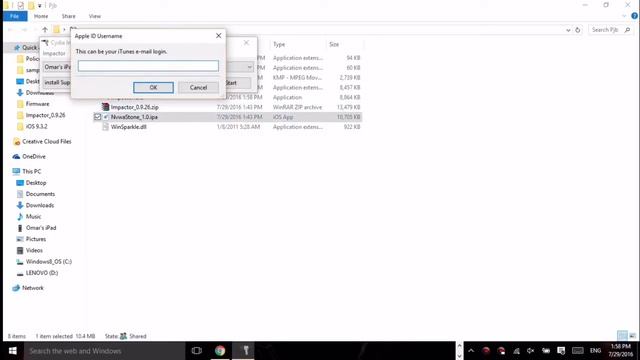This screenshot has width=640, height=360.
Task: Switch to large icons view icon
Action: click(x=632, y=336)
